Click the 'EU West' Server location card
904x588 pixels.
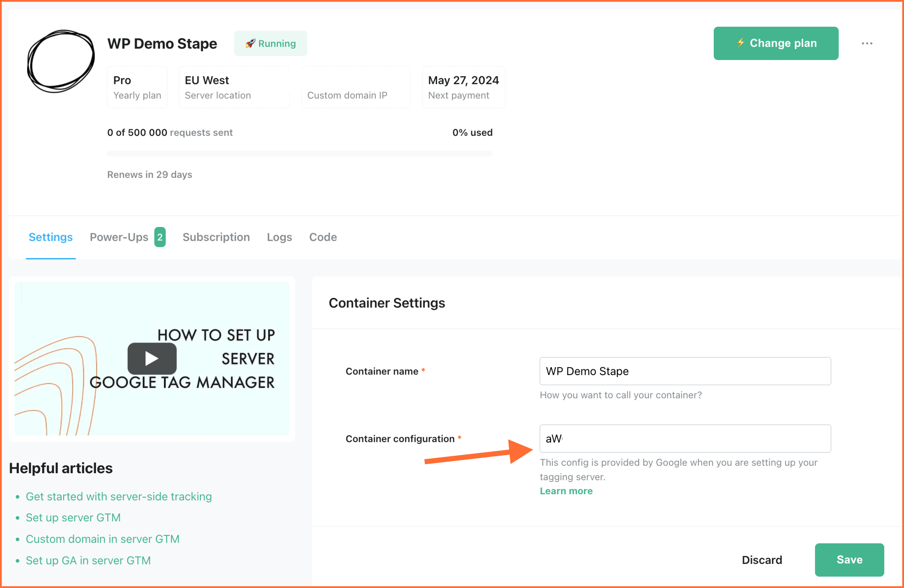point(234,87)
